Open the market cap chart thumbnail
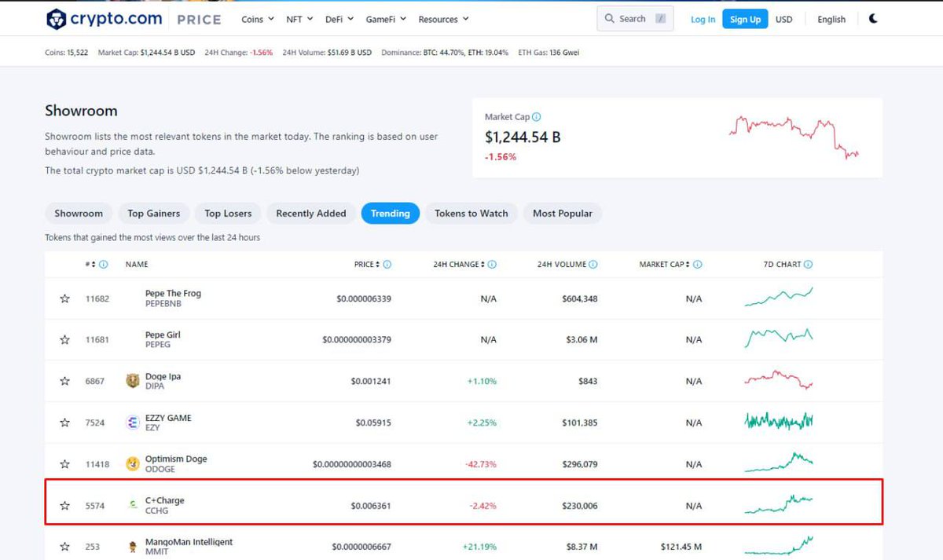This screenshot has height=560, width=943. point(794,136)
